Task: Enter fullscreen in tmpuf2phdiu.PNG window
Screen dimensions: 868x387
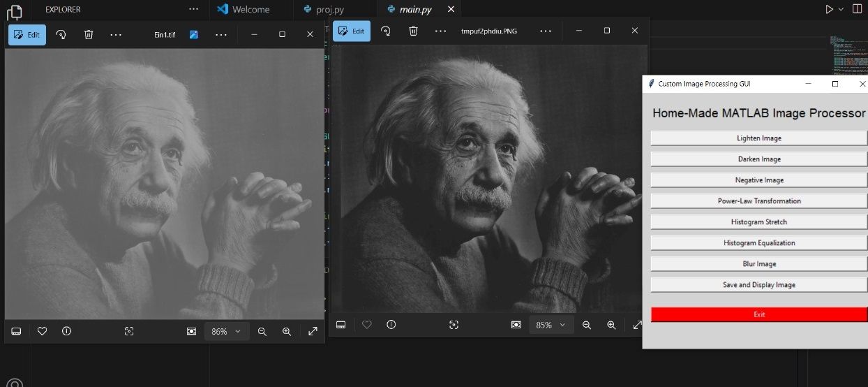Action: coord(637,325)
